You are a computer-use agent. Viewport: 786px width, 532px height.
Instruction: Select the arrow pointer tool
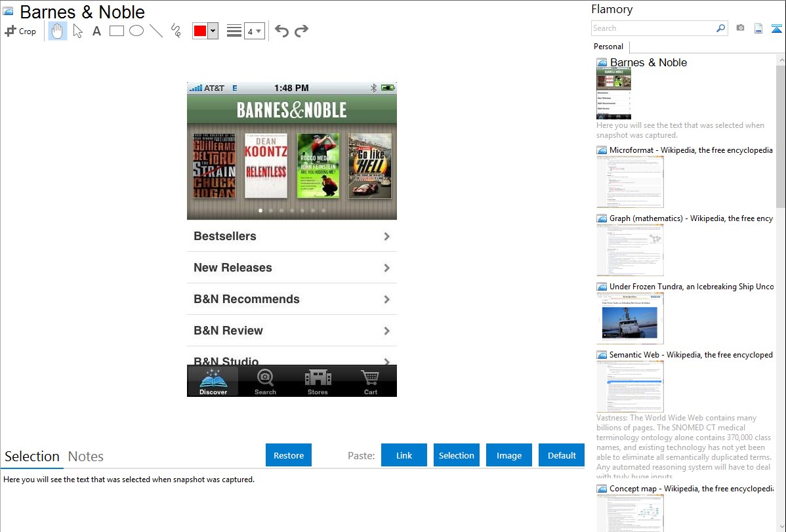click(77, 31)
